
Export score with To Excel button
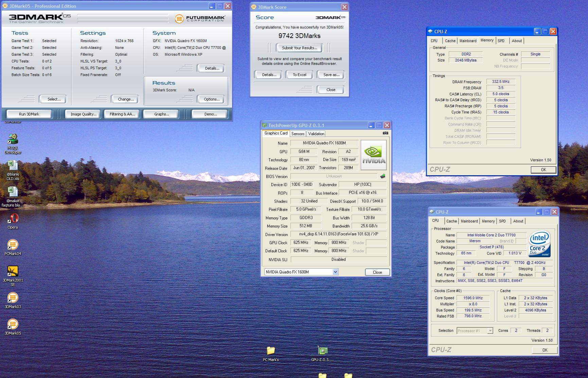coord(300,75)
